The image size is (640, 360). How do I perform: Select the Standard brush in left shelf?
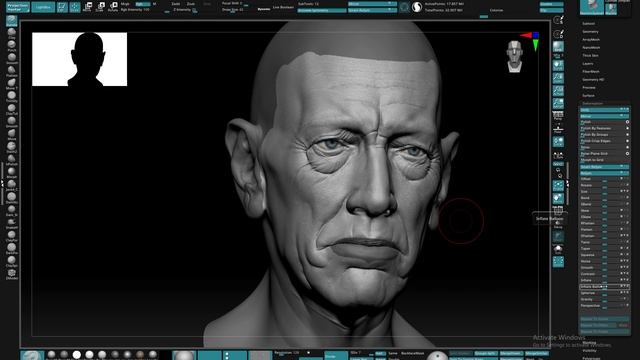11,21
